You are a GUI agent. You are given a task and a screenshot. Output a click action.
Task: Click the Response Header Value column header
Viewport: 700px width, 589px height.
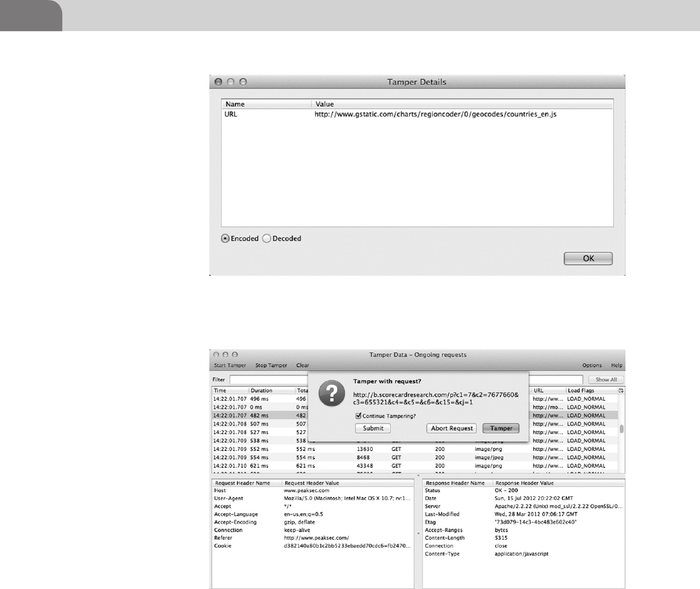[559, 483]
